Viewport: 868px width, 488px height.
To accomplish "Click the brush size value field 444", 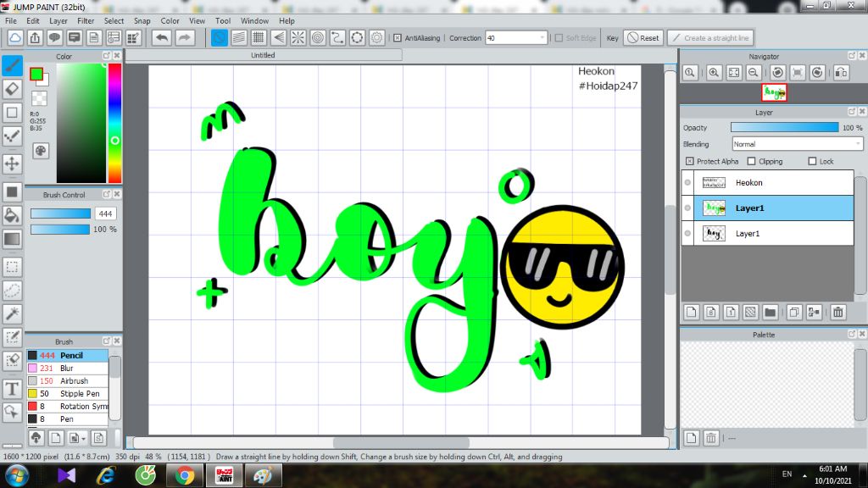I will [x=105, y=213].
